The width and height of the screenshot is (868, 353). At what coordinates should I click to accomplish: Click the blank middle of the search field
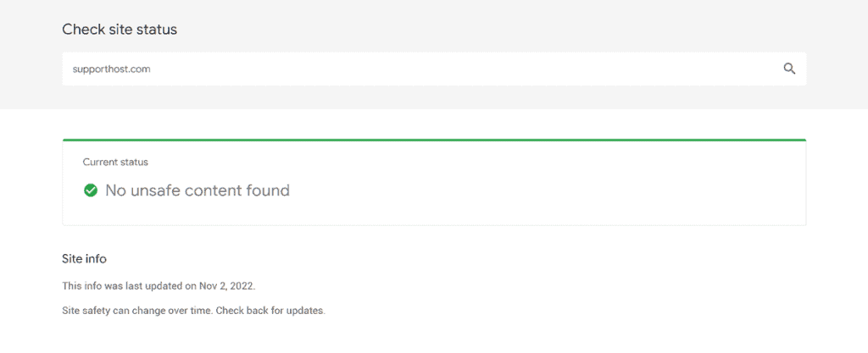[x=442, y=69]
